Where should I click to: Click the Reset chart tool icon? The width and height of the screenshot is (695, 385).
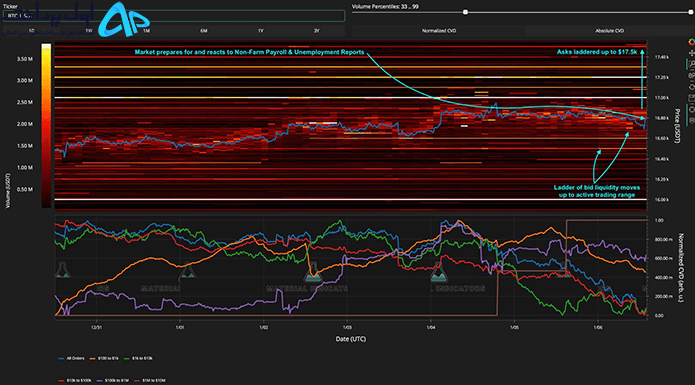pos(691,87)
